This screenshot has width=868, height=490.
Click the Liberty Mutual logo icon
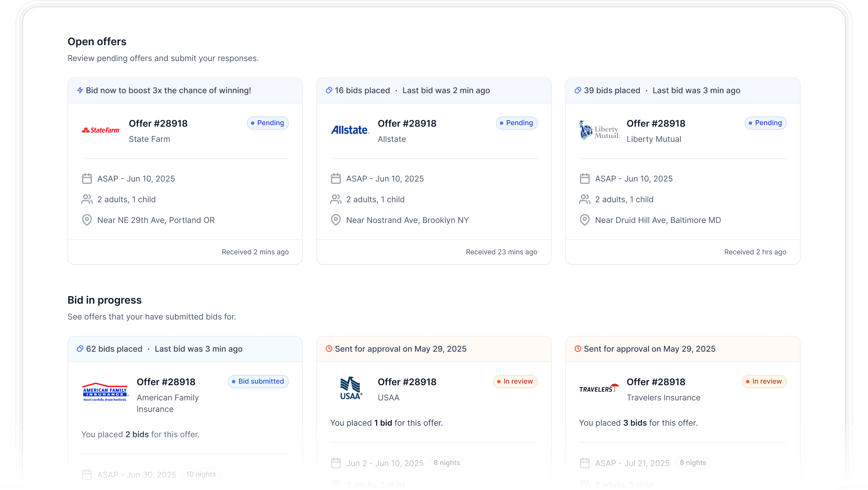tap(599, 131)
